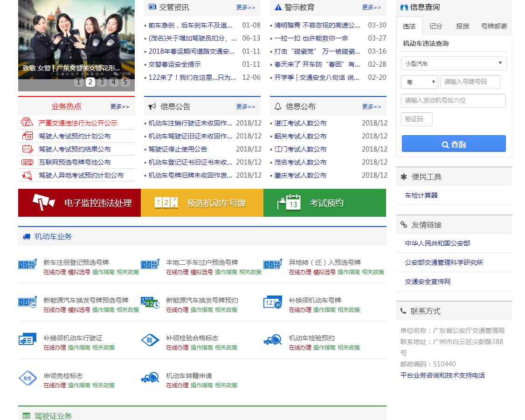Click the 机动车检验预约 car icon

272,340
